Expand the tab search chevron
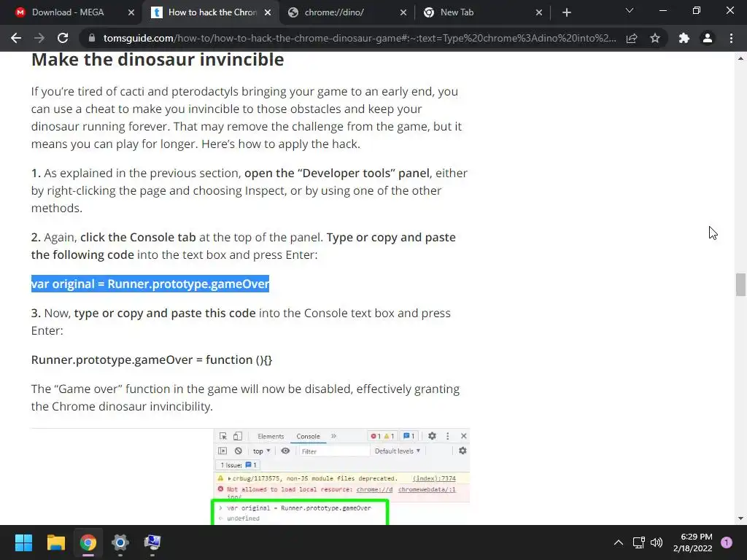 point(630,10)
